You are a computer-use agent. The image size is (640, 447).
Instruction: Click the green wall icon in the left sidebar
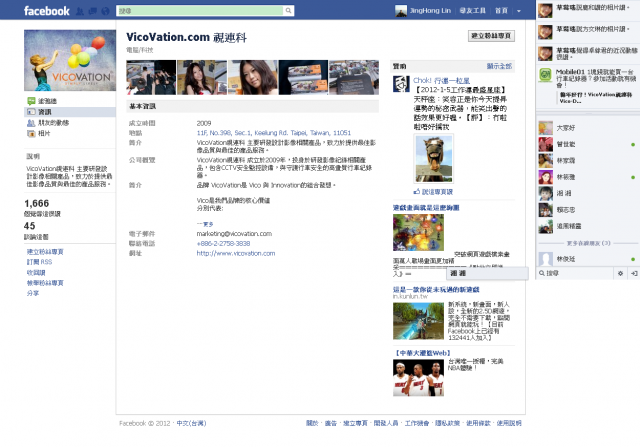31,101
